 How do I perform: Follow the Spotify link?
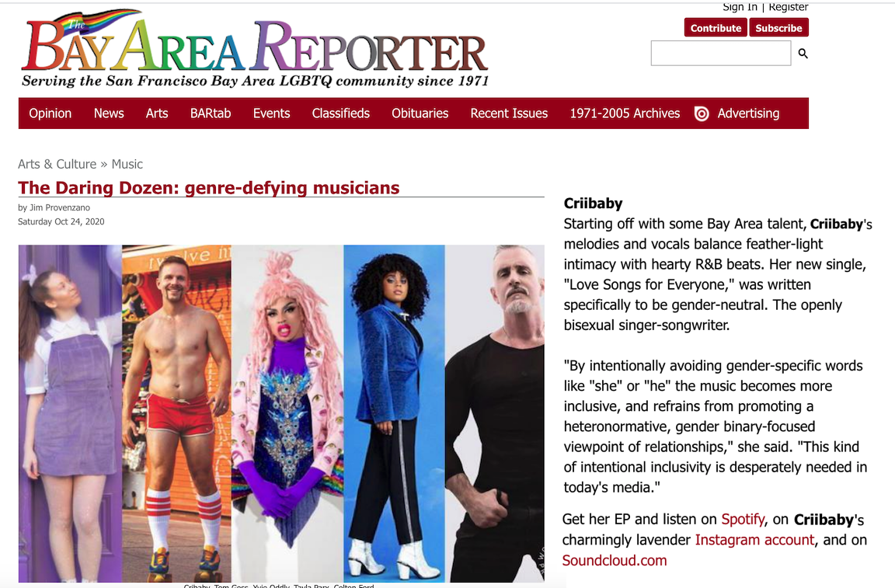(743, 519)
